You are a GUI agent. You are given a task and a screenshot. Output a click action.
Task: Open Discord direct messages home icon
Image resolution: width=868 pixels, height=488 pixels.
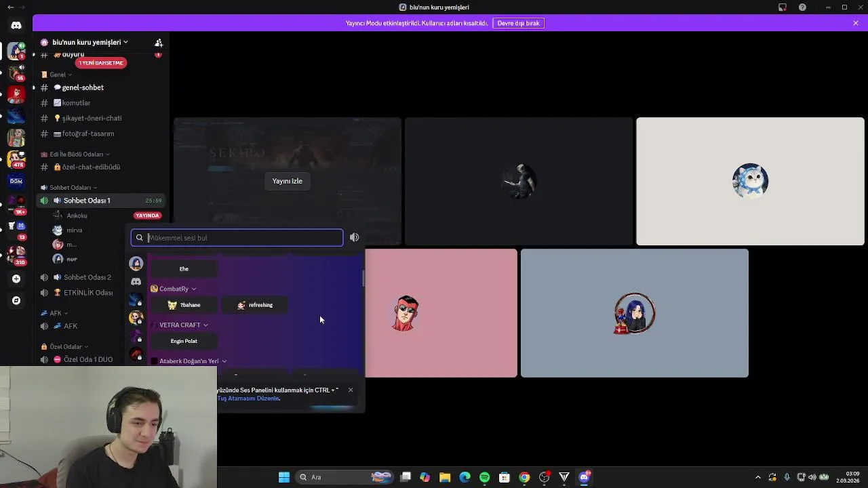16,25
